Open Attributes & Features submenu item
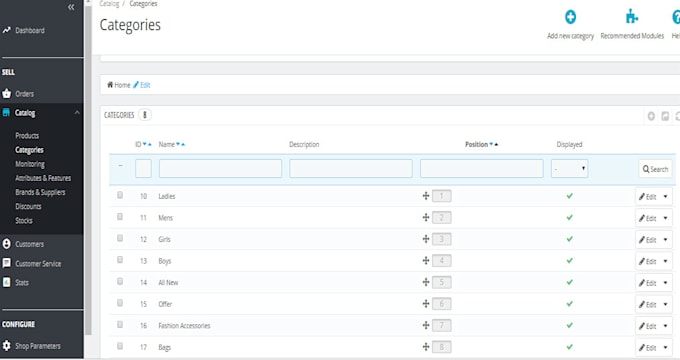 tap(43, 178)
